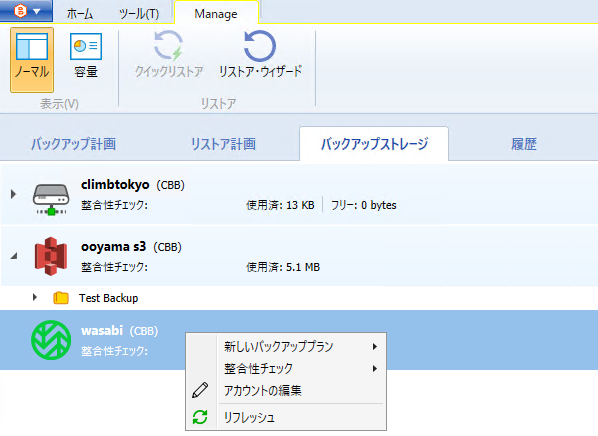Open the ホーム ribbon tab
598x436 pixels.
pos(80,14)
